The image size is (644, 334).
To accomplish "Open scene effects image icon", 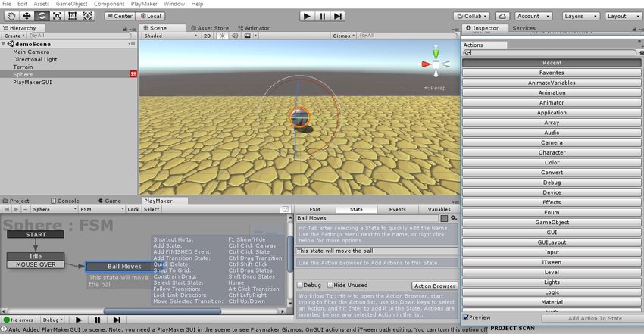I will [x=247, y=36].
